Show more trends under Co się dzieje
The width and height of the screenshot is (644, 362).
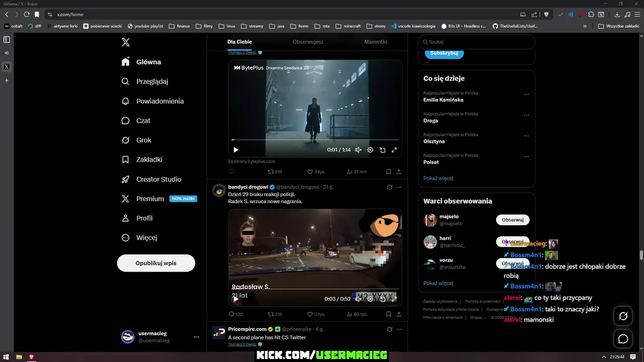click(438, 178)
